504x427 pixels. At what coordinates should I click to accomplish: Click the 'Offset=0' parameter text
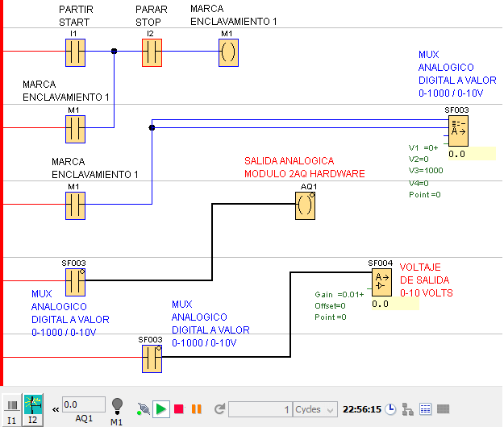(x=330, y=305)
